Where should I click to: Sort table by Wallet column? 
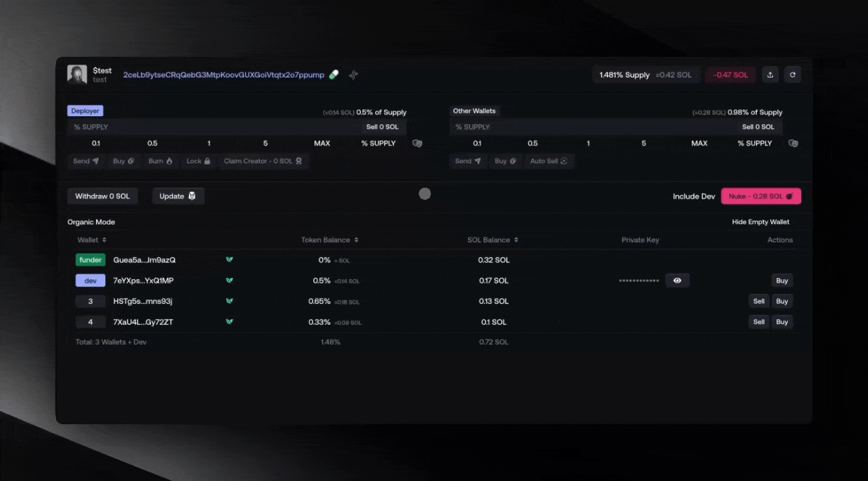coord(91,240)
